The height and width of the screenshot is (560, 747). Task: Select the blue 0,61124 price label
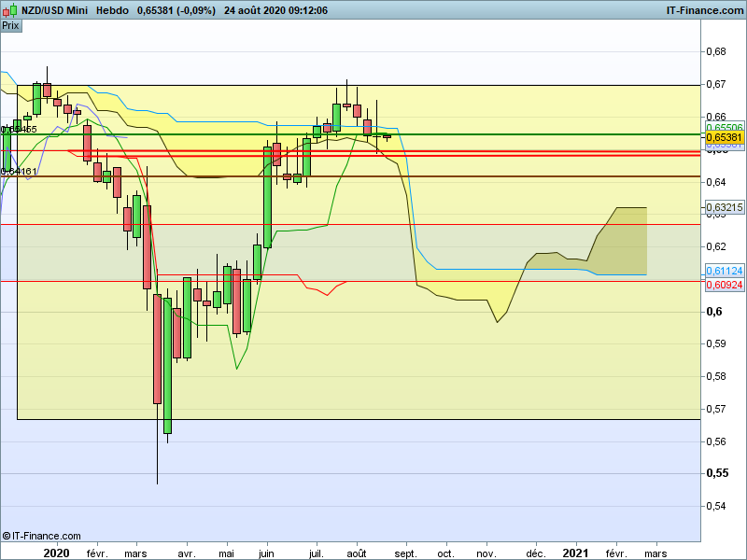click(x=724, y=271)
